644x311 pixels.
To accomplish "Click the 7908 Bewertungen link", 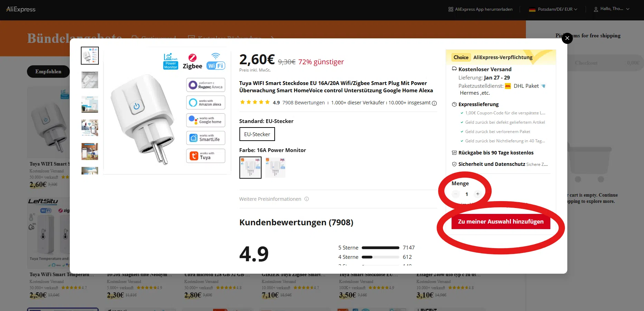I will pyautogui.click(x=303, y=103).
